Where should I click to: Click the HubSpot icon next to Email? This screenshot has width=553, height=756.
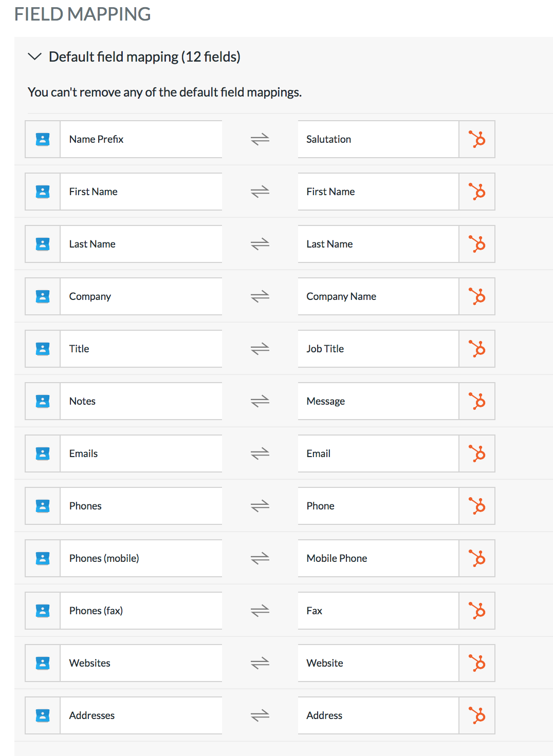click(x=477, y=453)
